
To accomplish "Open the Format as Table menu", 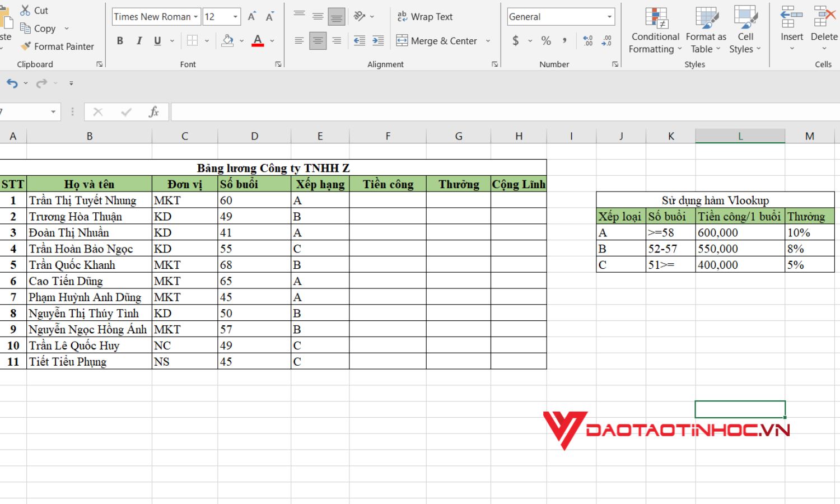I will (705, 31).
